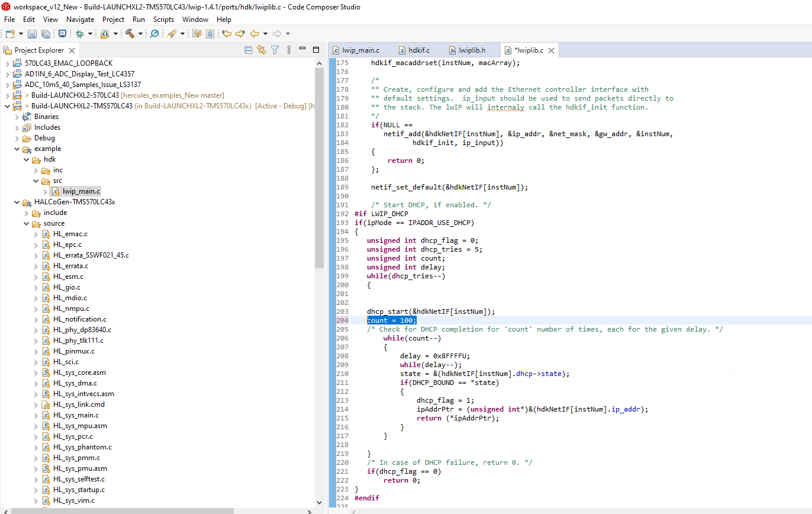
Task: Expand the Binaries node
Action: pyautogui.click(x=16, y=117)
